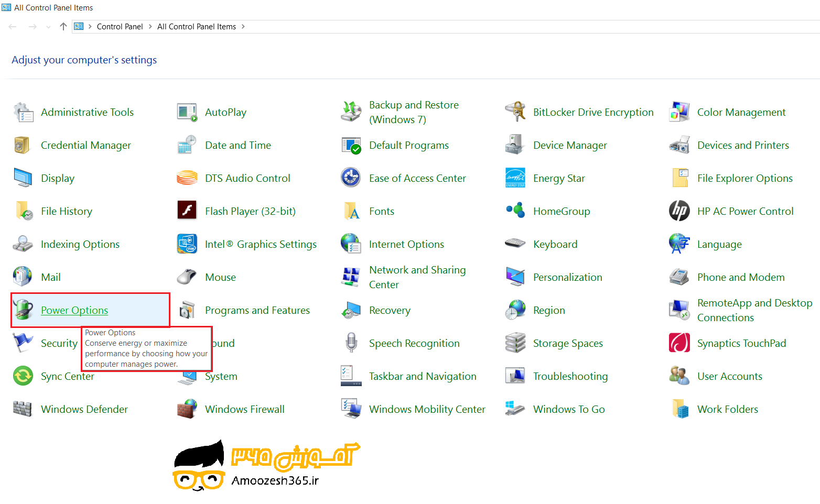This screenshot has width=820, height=504.
Task: Open the Region link
Action: (x=549, y=310)
